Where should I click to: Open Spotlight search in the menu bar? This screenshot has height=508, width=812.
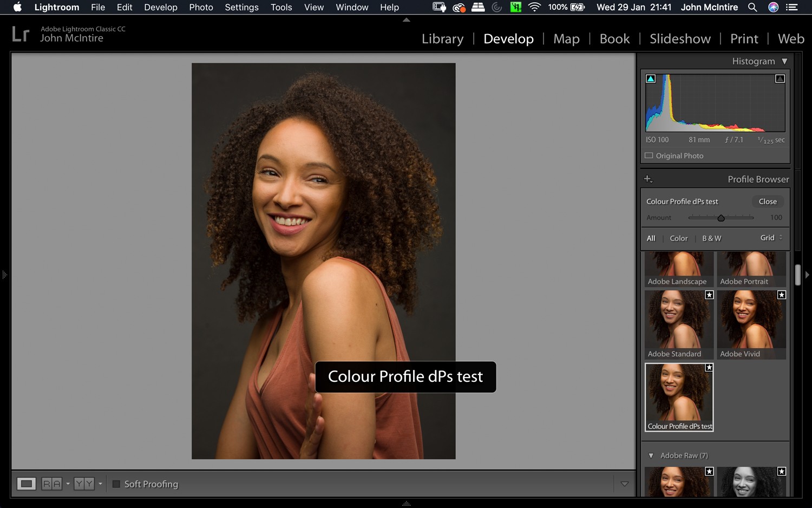pyautogui.click(x=752, y=8)
